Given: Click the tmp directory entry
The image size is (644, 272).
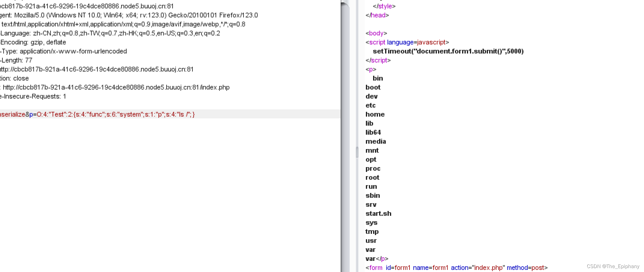Looking at the screenshot, I should tap(372, 231).
